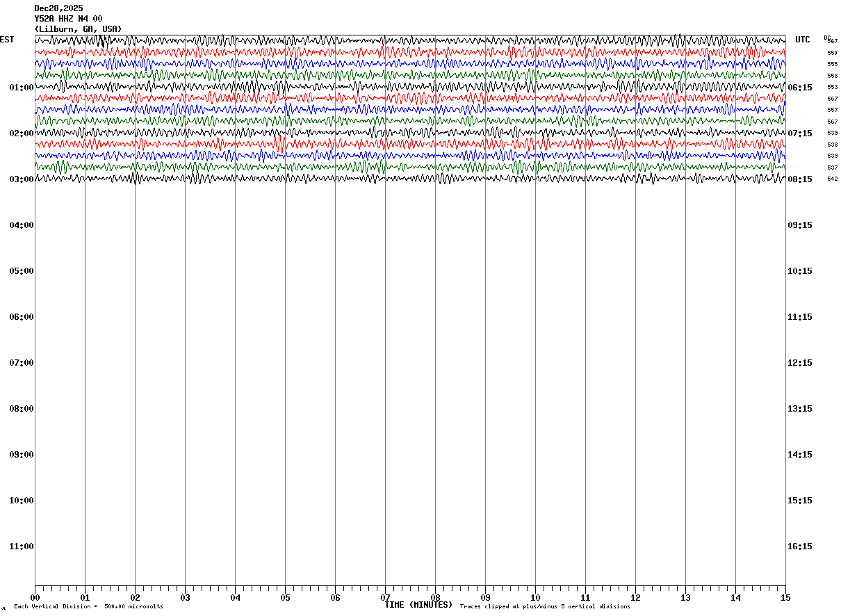The height and width of the screenshot is (616, 841).
Task: Select the station code Y52A HHZ N4 00
Action: [x=68, y=19]
